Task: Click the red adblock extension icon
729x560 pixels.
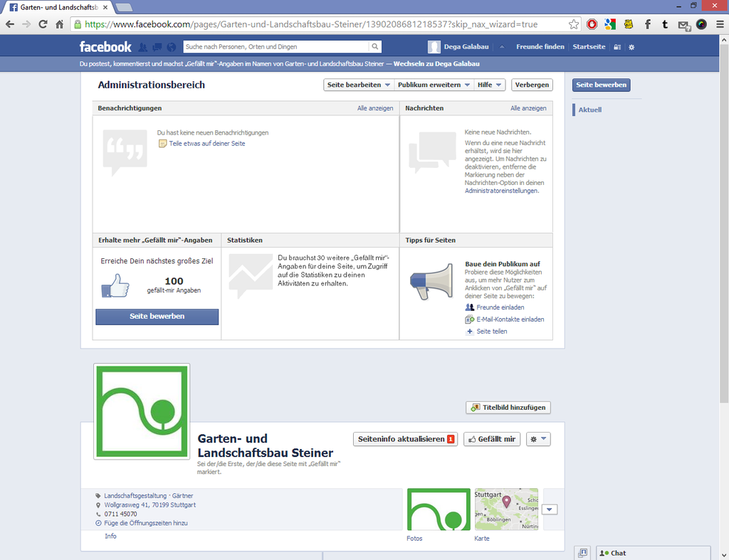Action: point(592,24)
